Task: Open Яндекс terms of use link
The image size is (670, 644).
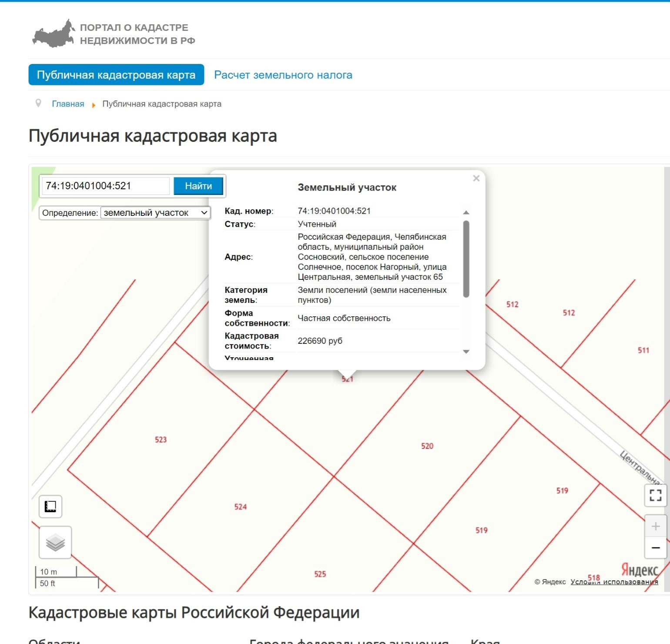Action: pyautogui.click(x=614, y=582)
